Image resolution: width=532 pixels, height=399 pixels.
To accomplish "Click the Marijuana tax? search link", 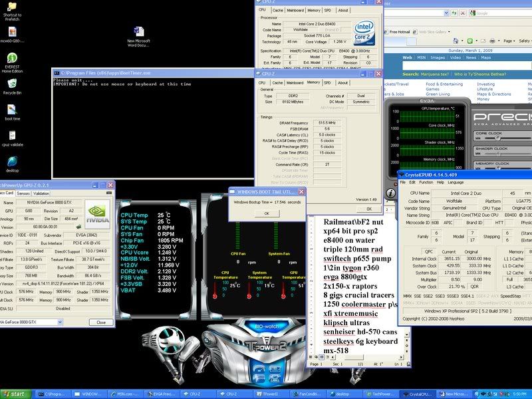I will click(x=435, y=74).
